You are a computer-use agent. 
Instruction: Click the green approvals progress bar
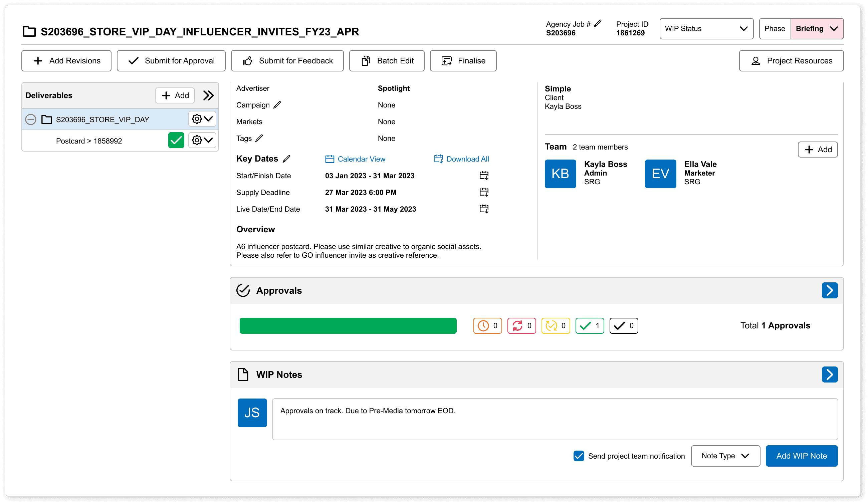[x=348, y=326]
